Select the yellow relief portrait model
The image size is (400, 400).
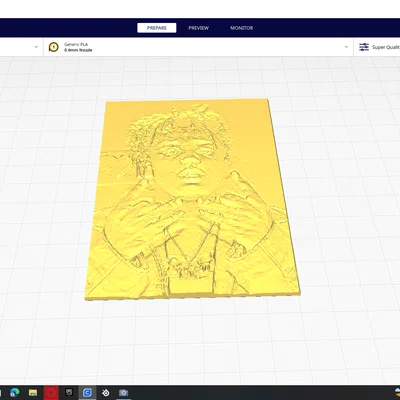tap(193, 199)
